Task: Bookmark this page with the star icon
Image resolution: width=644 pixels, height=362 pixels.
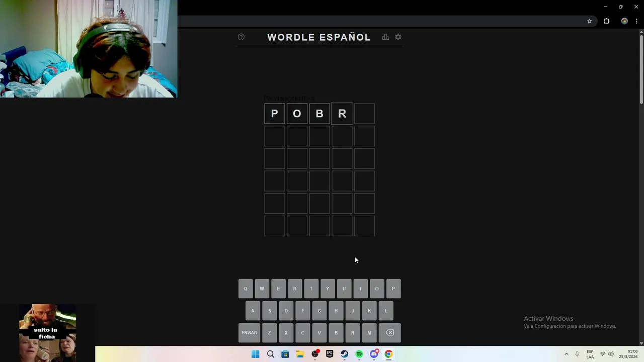Action: (590, 21)
